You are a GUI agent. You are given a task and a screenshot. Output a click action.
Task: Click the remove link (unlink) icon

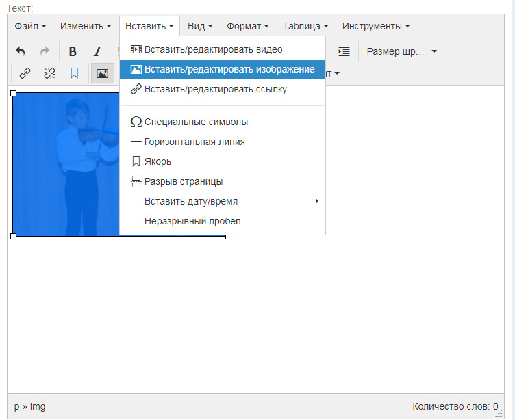tap(49, 73)
